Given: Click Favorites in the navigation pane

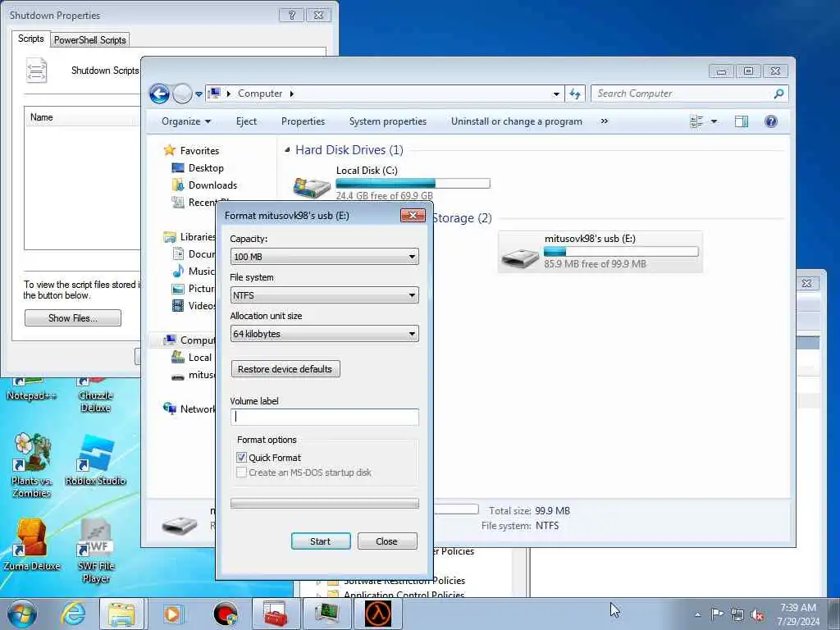Looking at the screenshot, I should (x=199, y=151).
